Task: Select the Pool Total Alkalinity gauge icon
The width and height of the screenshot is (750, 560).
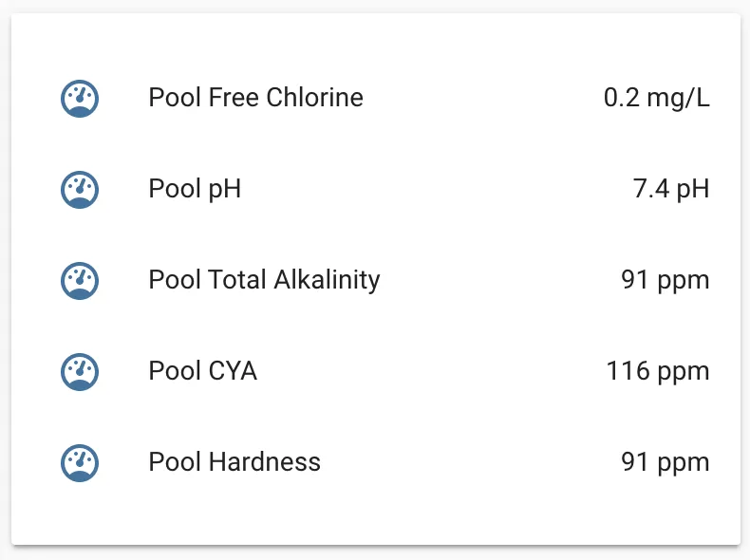Action: (x=80, y=280)
